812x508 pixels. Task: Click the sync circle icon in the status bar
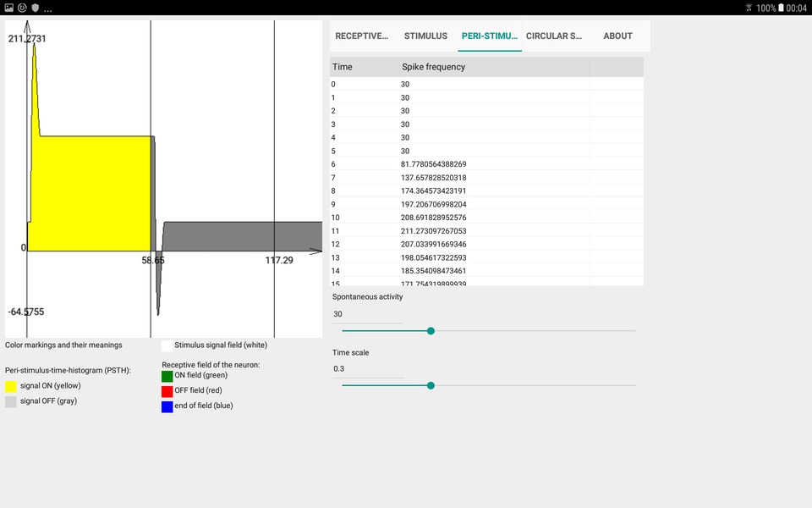click(22, 8)
